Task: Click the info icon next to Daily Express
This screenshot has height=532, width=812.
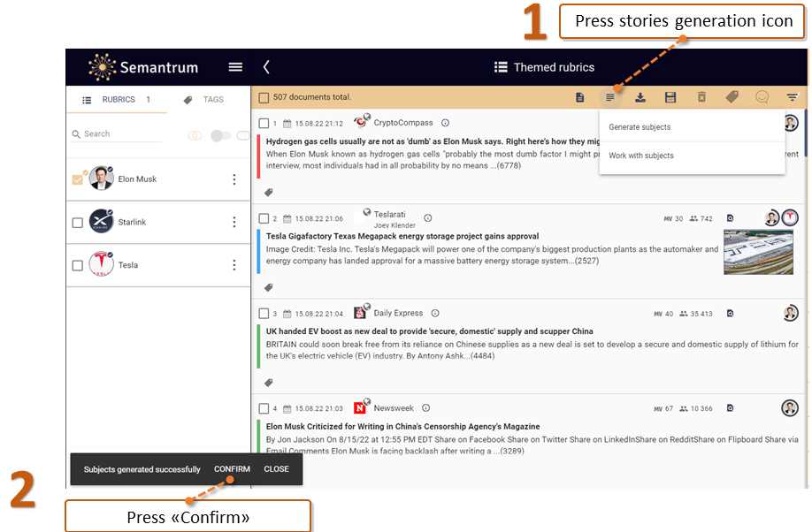Action: (x=435, y=313)
